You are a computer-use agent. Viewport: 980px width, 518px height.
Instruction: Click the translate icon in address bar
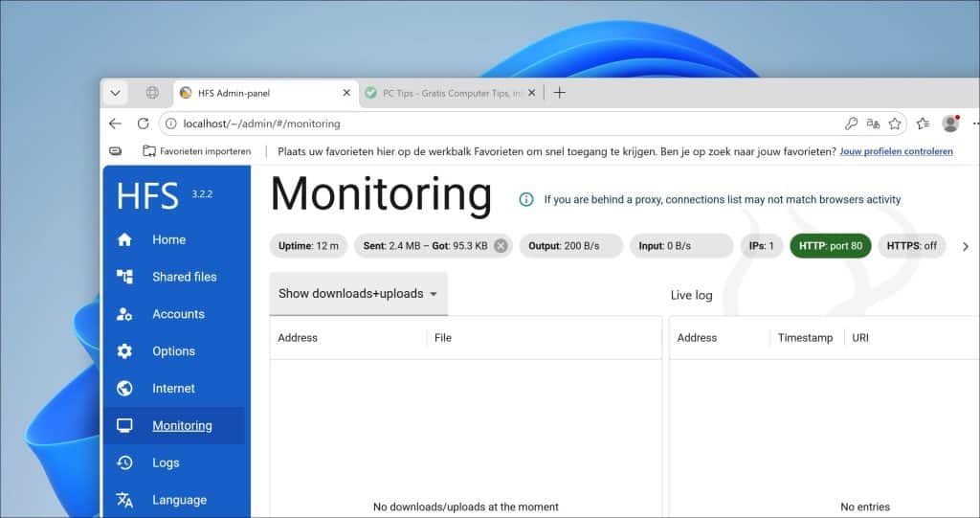[873, 124]
